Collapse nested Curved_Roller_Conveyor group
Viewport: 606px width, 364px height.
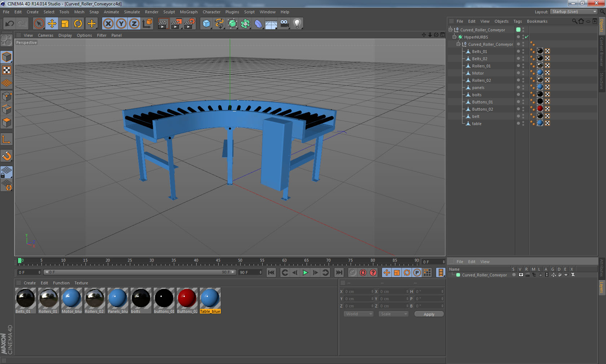click(458, 44)
